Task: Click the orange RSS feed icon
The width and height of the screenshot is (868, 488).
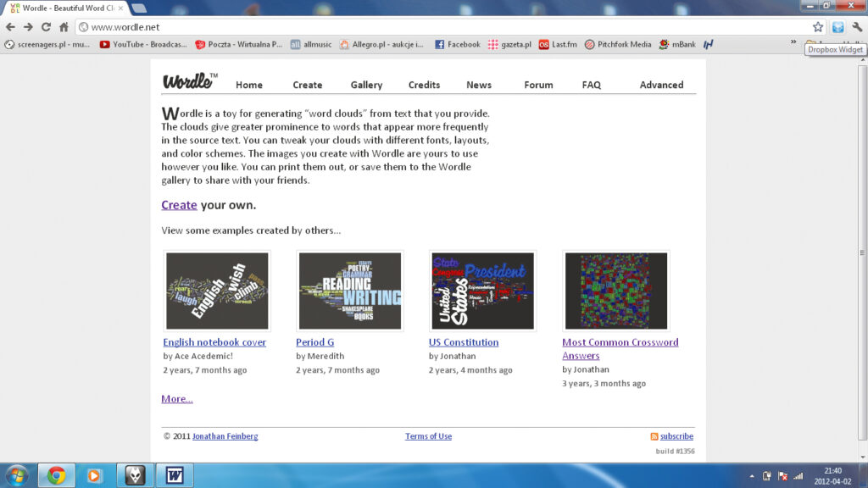Action: [x=654, y=436]
